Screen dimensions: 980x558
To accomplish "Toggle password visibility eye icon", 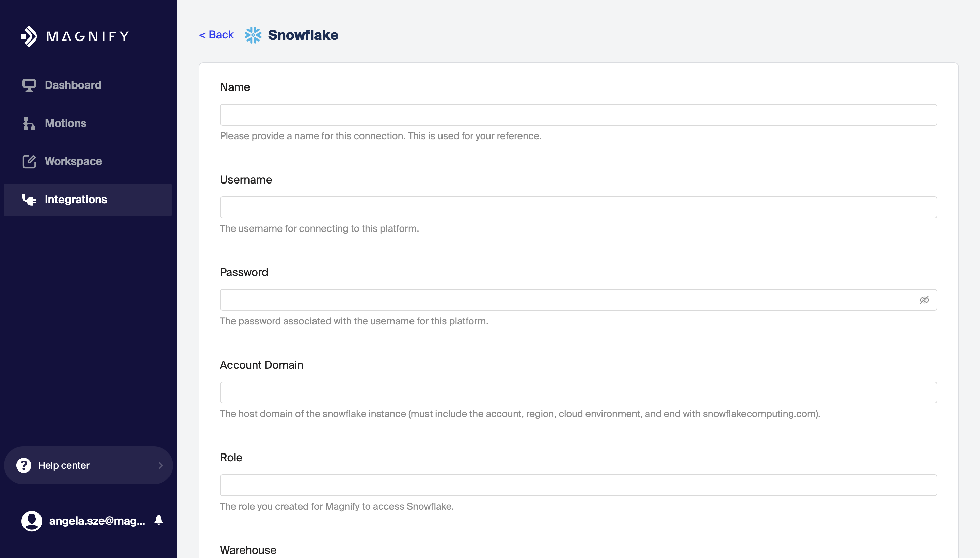I will click(924, 300).
